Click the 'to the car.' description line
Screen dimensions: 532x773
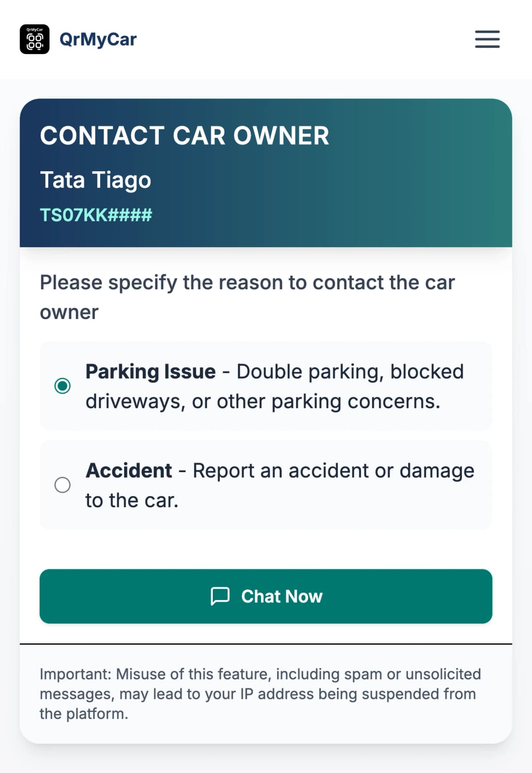(132, 501)
